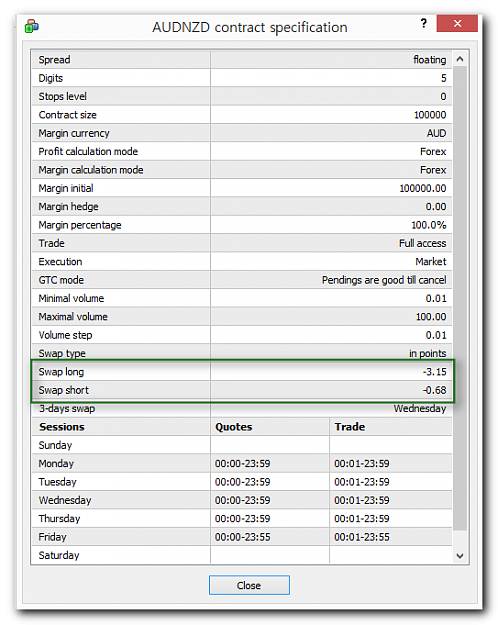Click Friday's quotes time 00:00-23:55
Screen dimensions: 498x625
tap(242, 537)
